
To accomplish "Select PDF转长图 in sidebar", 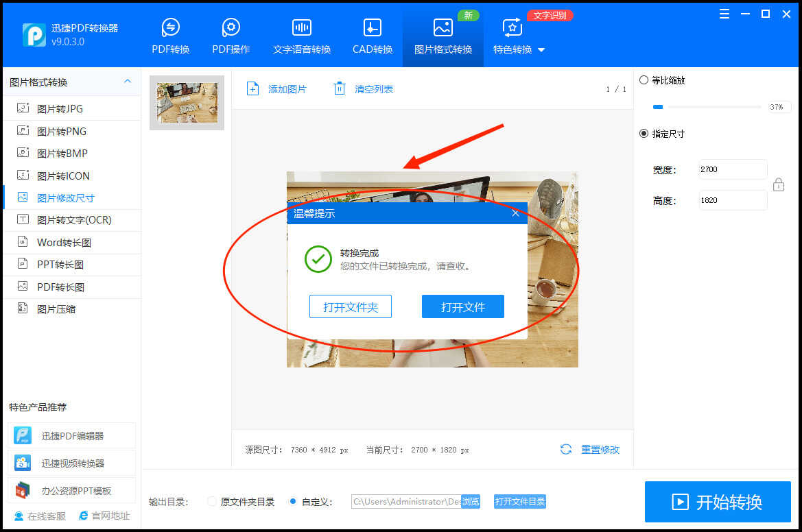I will click(x=71, y=287).
